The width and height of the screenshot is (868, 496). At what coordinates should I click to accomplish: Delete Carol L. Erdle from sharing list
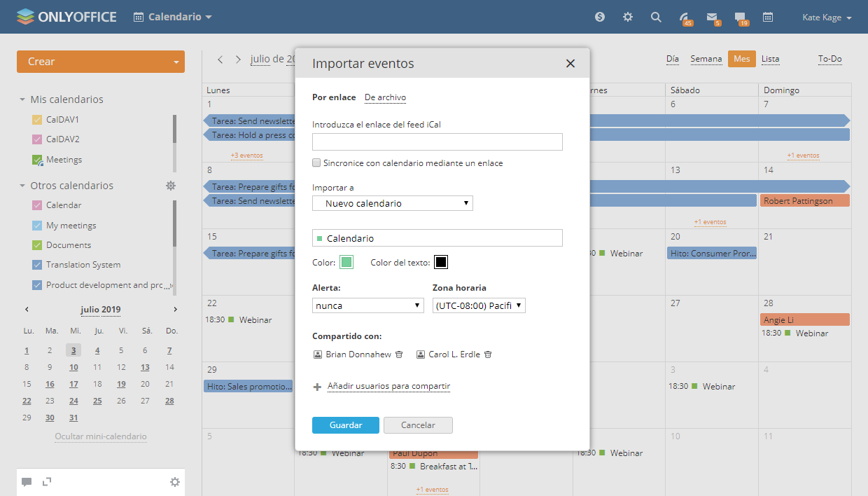pos(488,354)
